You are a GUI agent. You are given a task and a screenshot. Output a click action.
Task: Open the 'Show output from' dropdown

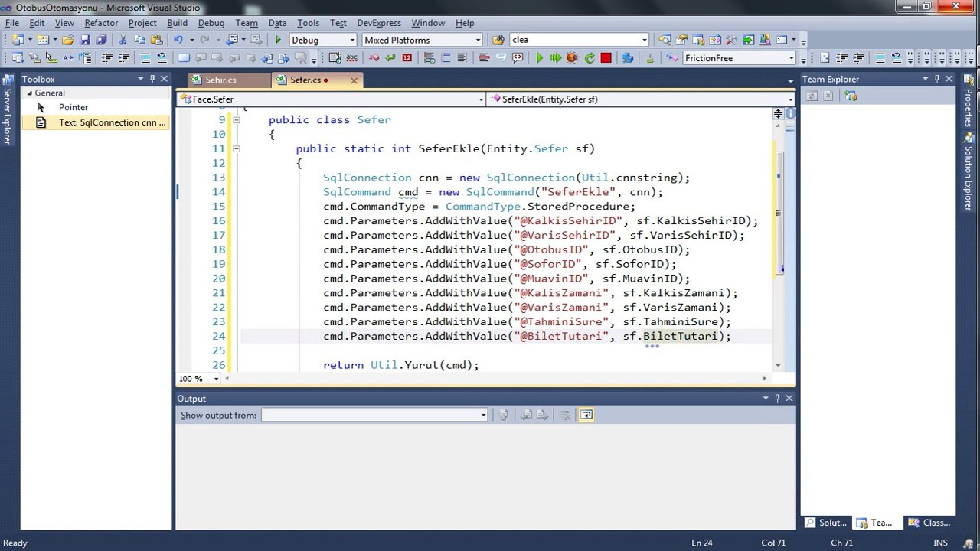click(x=483, y=415)
